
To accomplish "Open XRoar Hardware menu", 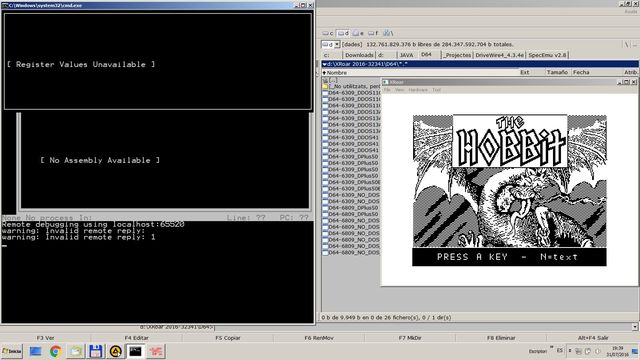I will [418, 90].
